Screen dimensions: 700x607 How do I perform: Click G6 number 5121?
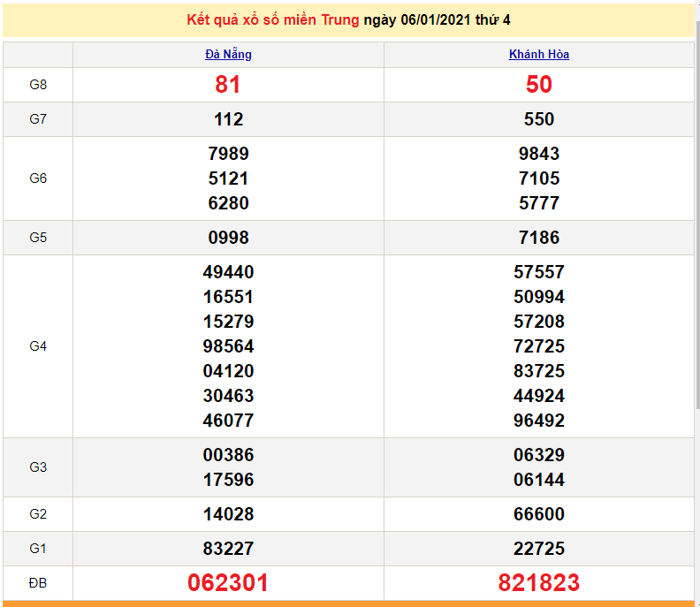[228, 178]
